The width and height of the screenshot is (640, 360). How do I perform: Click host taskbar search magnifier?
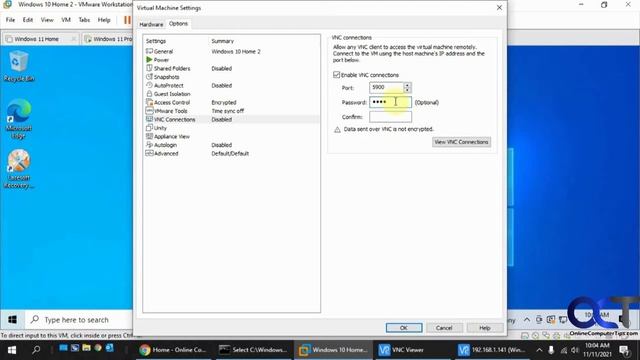pyautogui.click(x=36, y=350)
